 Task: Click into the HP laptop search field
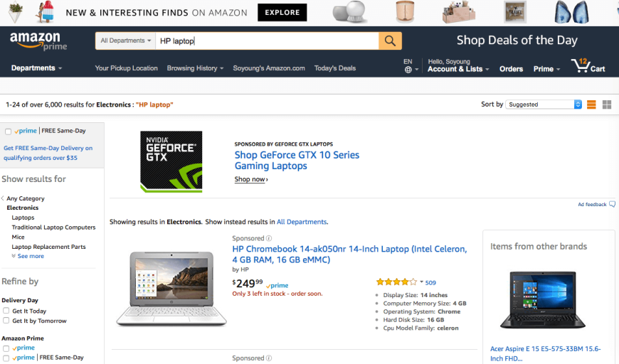click(268, 41)
